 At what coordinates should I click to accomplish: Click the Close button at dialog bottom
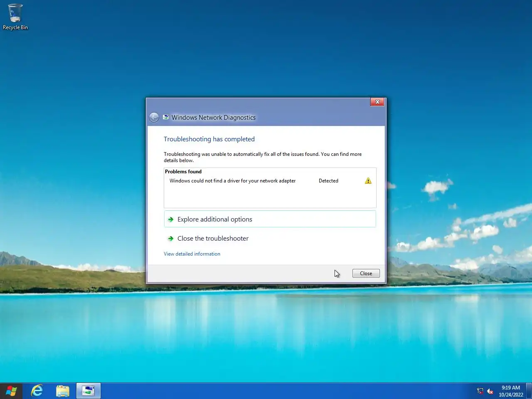(x=366, y=273)
